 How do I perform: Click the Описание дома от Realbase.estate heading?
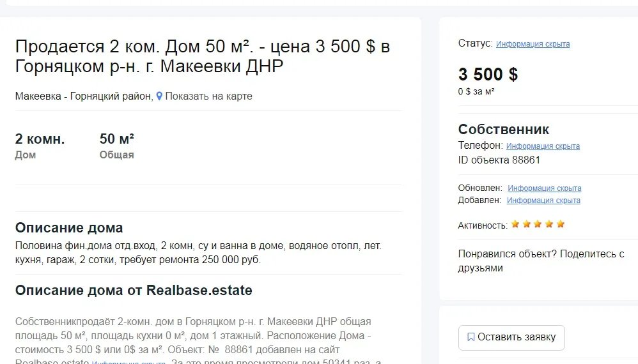coord(134,291)
